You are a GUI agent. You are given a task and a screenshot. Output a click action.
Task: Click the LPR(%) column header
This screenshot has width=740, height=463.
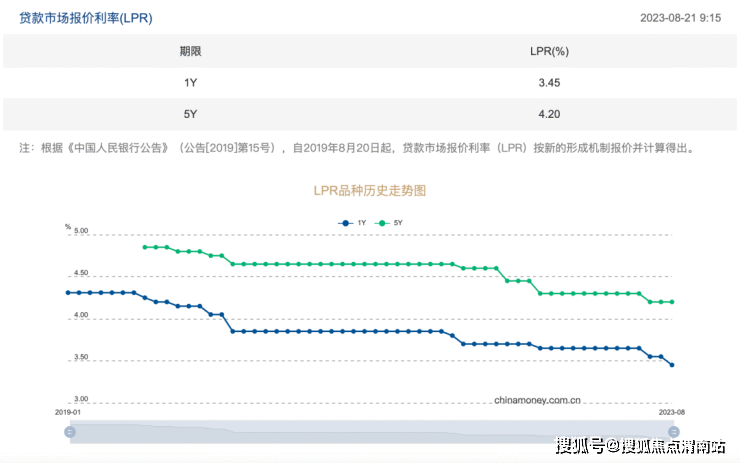(x=548, y=51)
